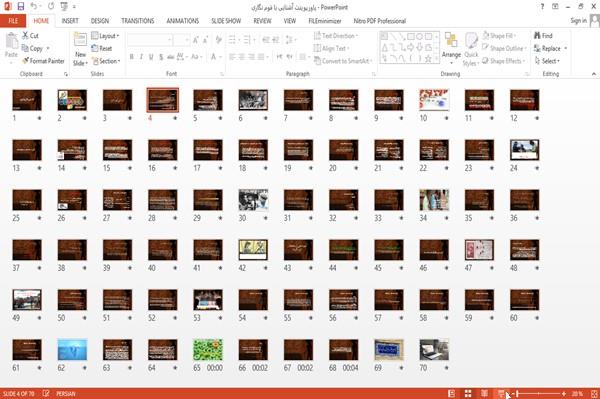600x399 pixels.
Task: Click zoom in plus button
Action: [564, 393]
